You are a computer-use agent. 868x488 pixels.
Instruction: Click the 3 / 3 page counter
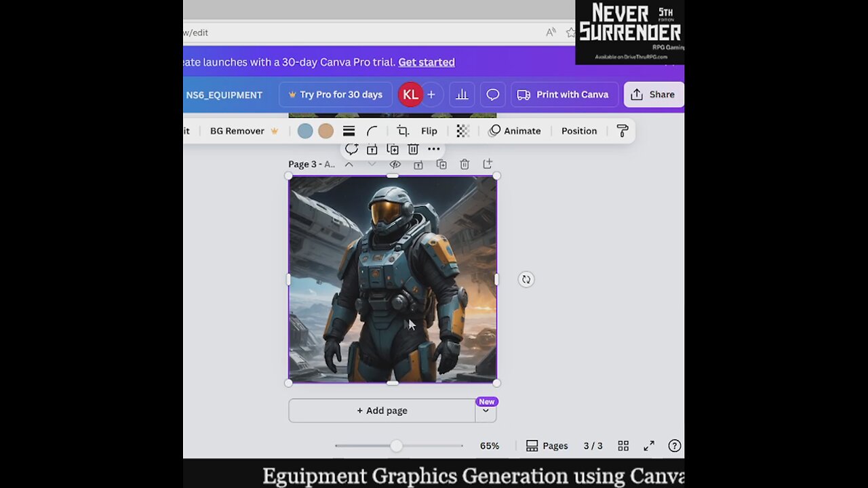click(593, 446)
